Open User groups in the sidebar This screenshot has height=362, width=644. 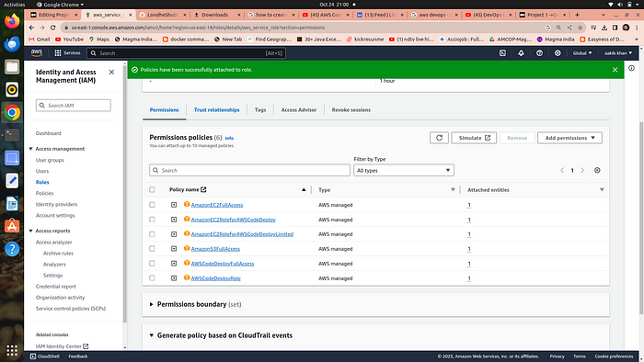[x=50, y=160]
